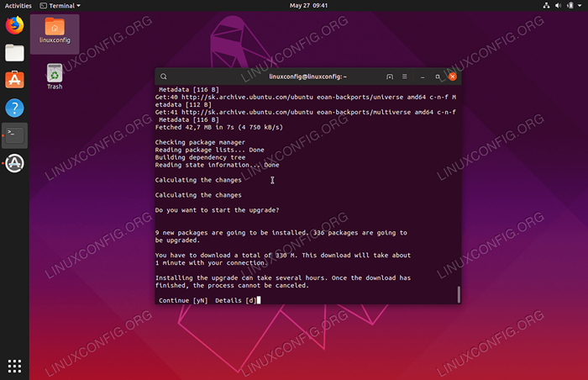Click Activities in the top bar

coord(18,5)
